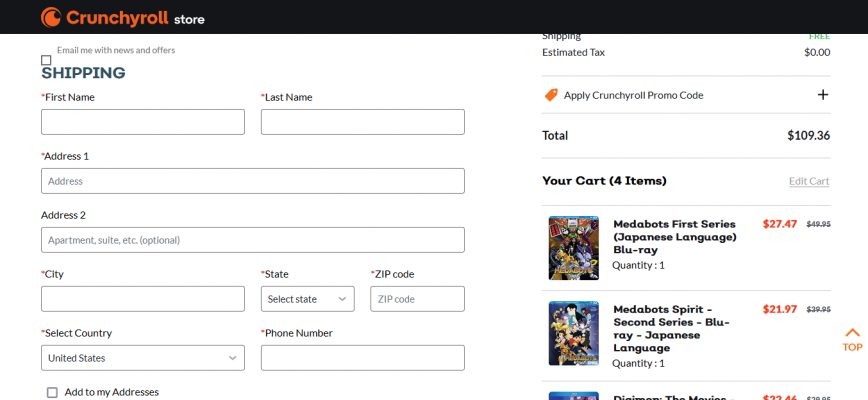Viewport: 868px width, 400px height.
Task: Click the Last Name input field
Action: click(362, 122)
